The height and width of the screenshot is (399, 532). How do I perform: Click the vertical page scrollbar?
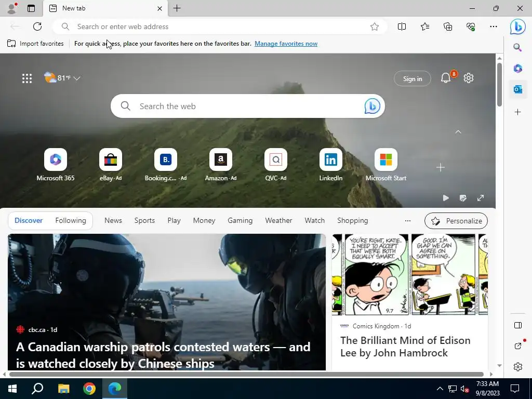point(499,85)
